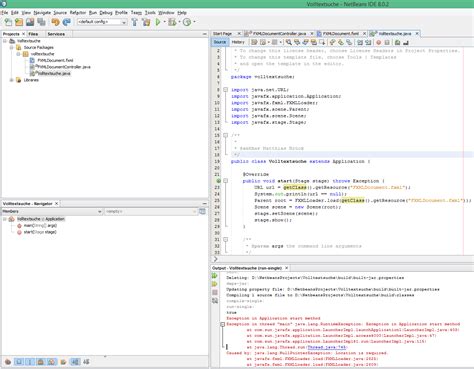Open the Debug Project dropdown arrow
The height and width of the screenshot is (369, 474).
179,22
